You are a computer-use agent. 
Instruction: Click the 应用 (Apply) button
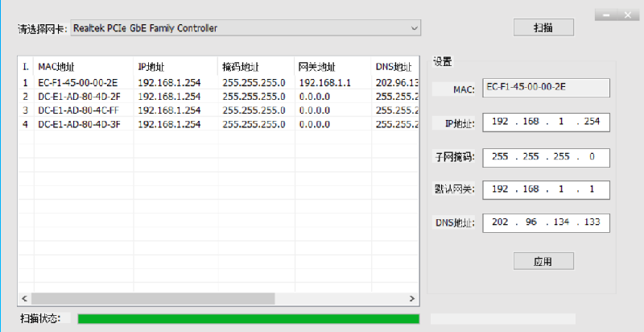(543, 261)
